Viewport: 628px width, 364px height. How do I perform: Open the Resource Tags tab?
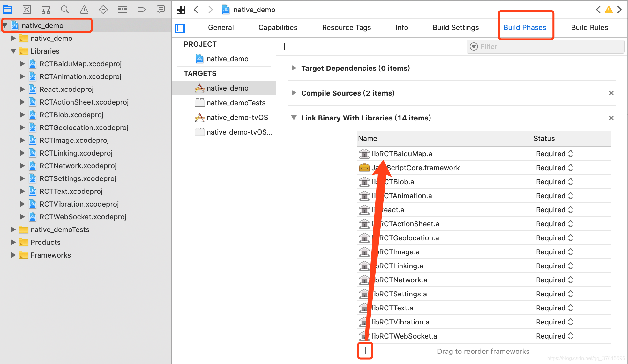(x=347, y=28)
